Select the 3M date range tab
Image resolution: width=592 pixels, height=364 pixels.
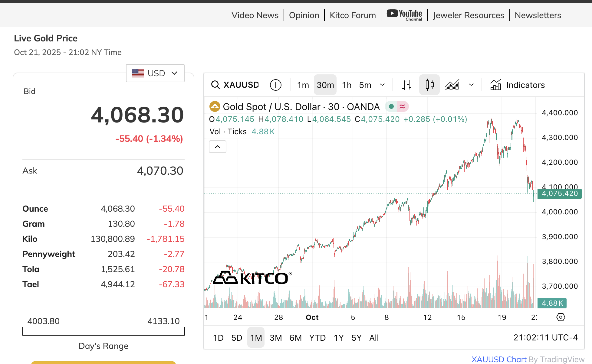tap(276, 338)
